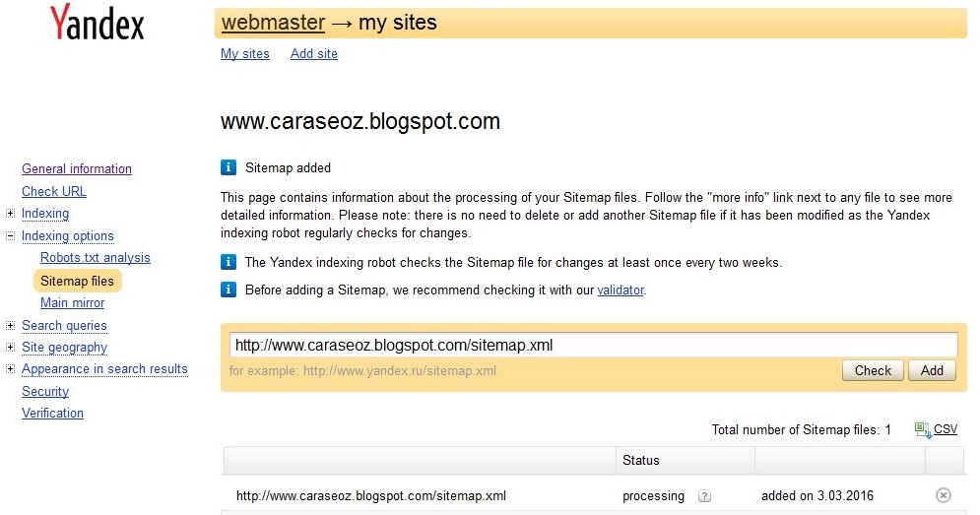Open the validator link
Image resolution: width=980 pixels, height=515 pixels.
(621, 290)
